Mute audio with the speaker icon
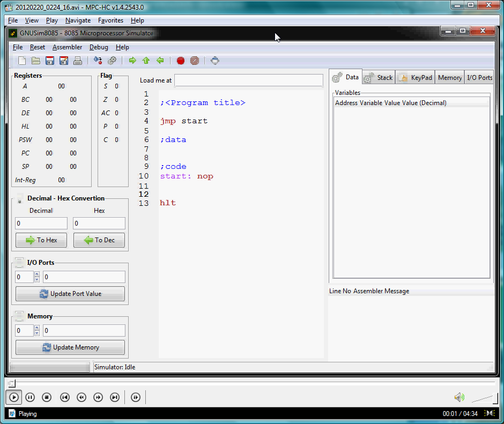Image resolution: width=504 pixels, height=424 pixels. tap(459, 397)
